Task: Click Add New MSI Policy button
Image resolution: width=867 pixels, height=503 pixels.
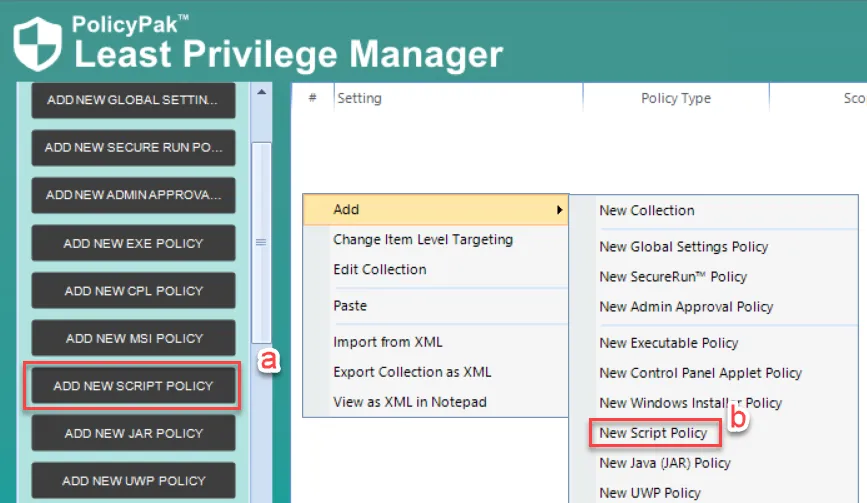Action: (133, 338)
